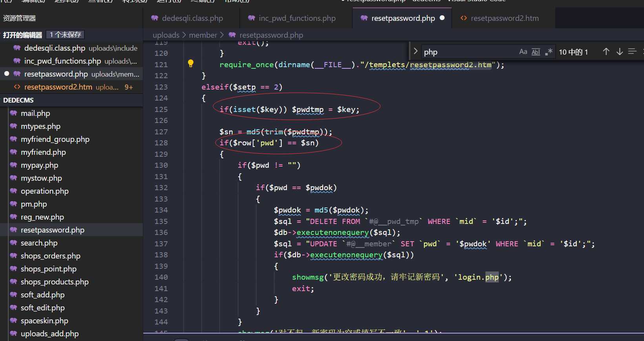Open mtypes.php in the file tree

[x=71, y=126]
